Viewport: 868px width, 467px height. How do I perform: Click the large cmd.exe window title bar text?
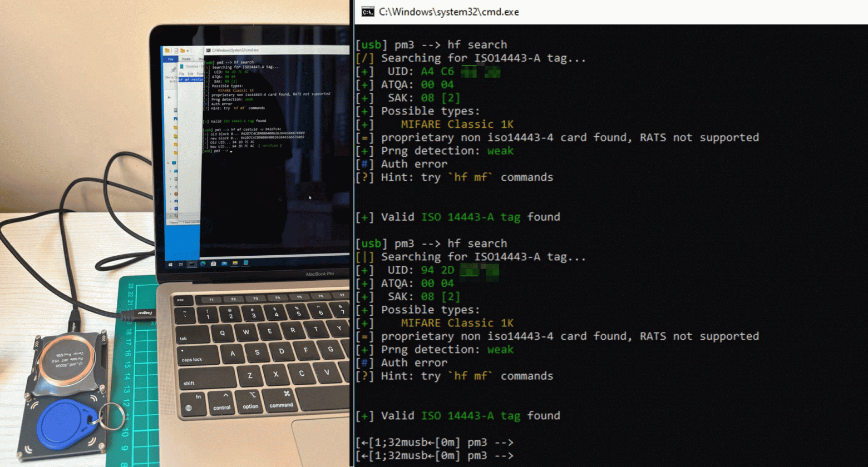pos(448,12)
